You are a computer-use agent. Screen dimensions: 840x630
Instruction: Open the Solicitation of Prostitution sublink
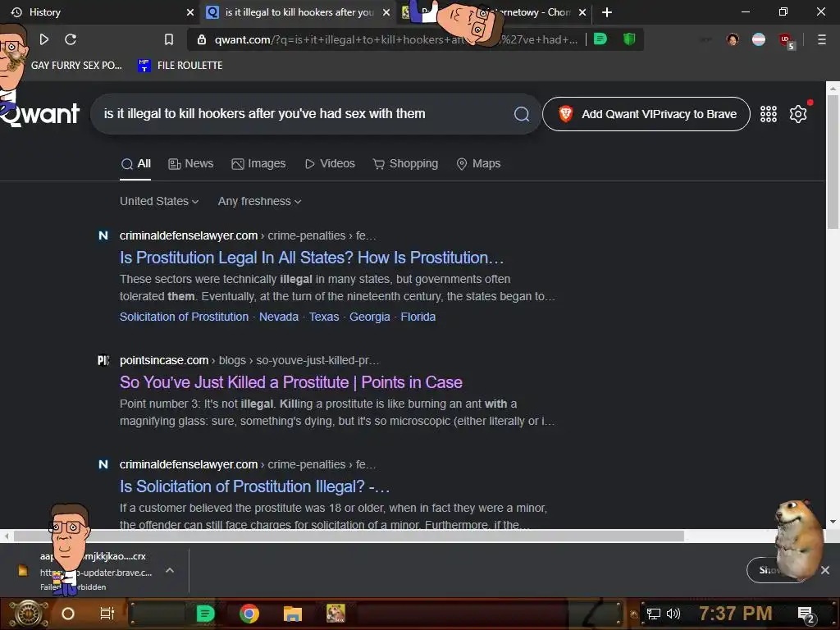pyautogui.click(x=184, y=317)
